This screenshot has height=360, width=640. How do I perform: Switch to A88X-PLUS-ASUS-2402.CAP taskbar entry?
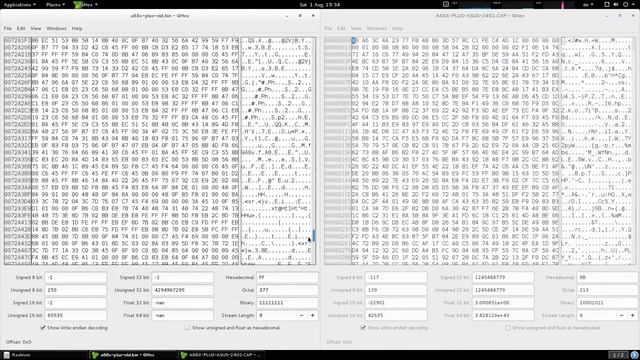221,355
